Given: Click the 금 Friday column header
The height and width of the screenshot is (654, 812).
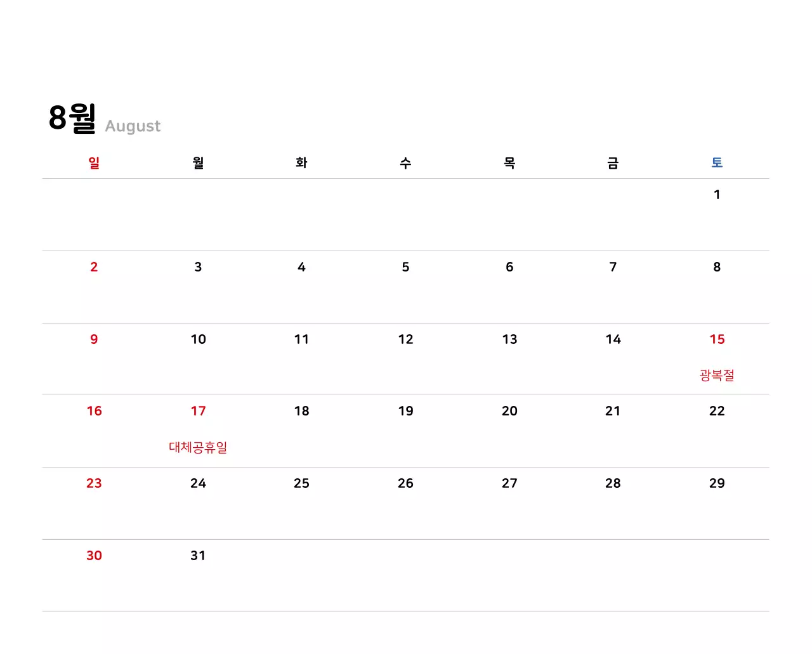Looking at the screenshot, I should pyautogui.click(x=613, y=163).
